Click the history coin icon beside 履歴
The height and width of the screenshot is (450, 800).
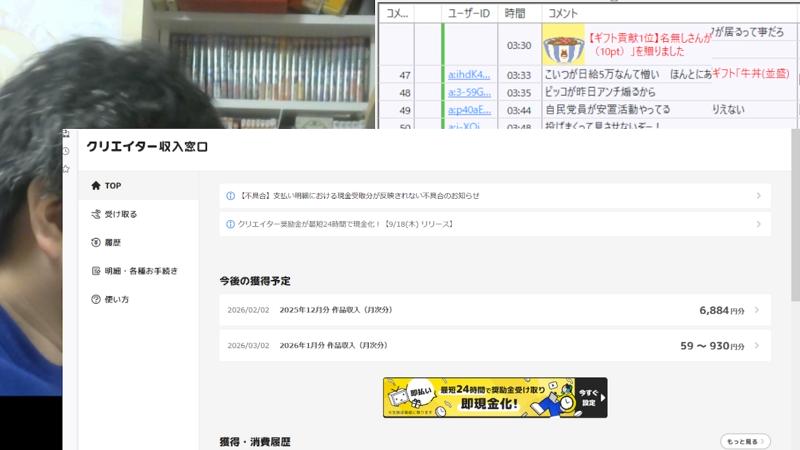point(95,242)
